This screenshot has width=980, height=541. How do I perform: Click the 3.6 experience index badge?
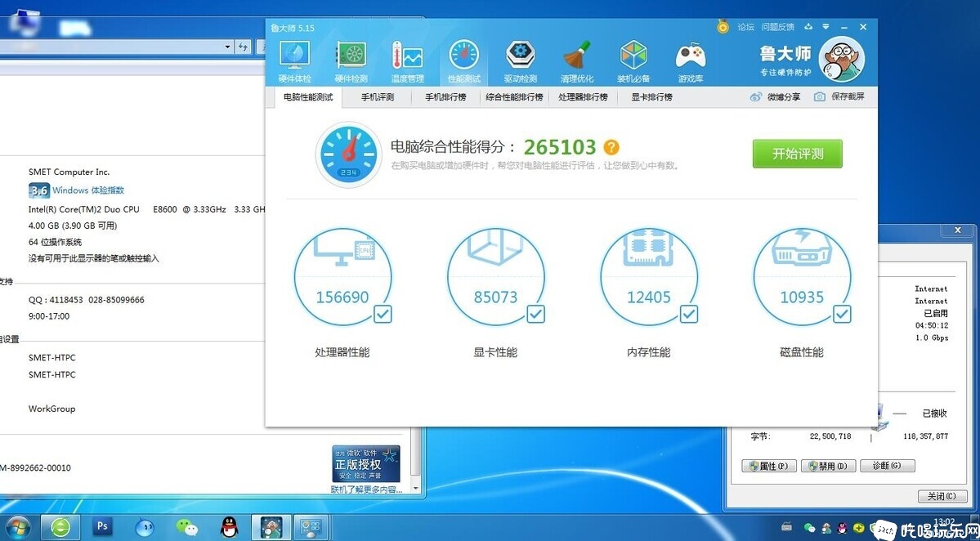point(39,190)
